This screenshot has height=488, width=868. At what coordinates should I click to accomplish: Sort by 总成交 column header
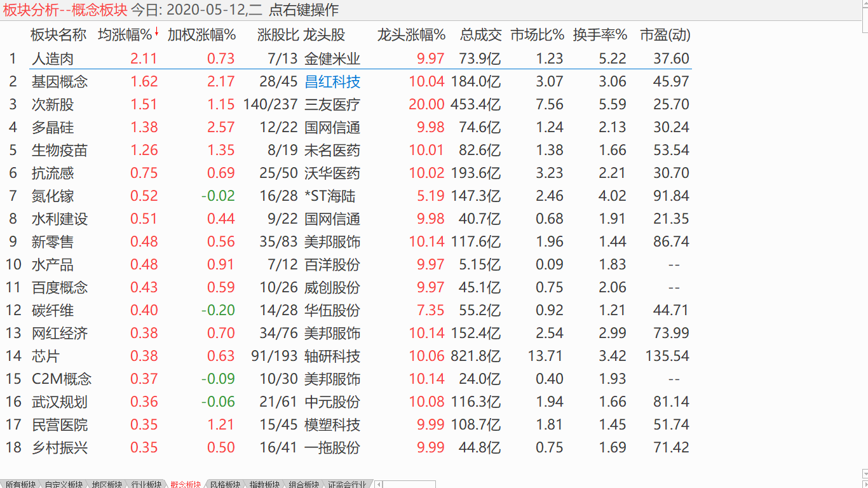480,35
